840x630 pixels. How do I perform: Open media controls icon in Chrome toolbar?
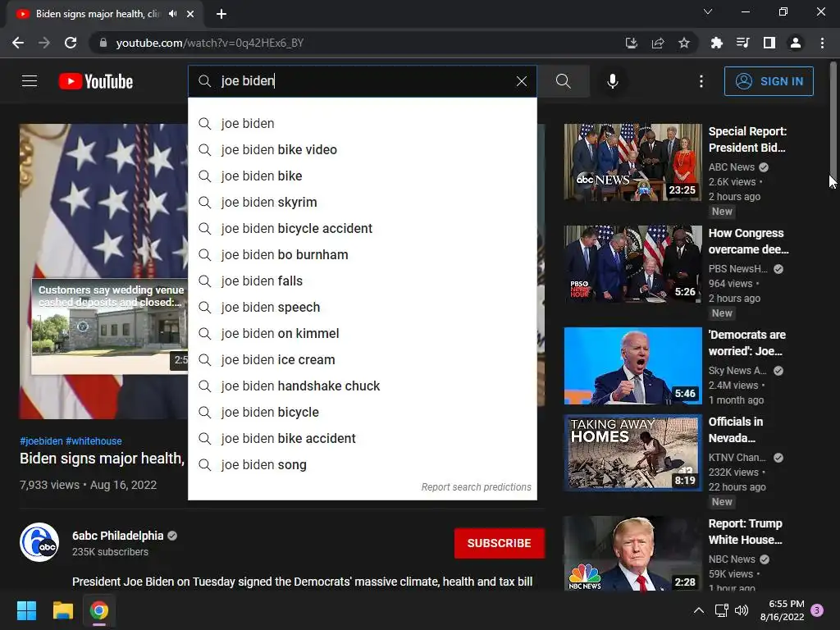click(x=742, y=43)
